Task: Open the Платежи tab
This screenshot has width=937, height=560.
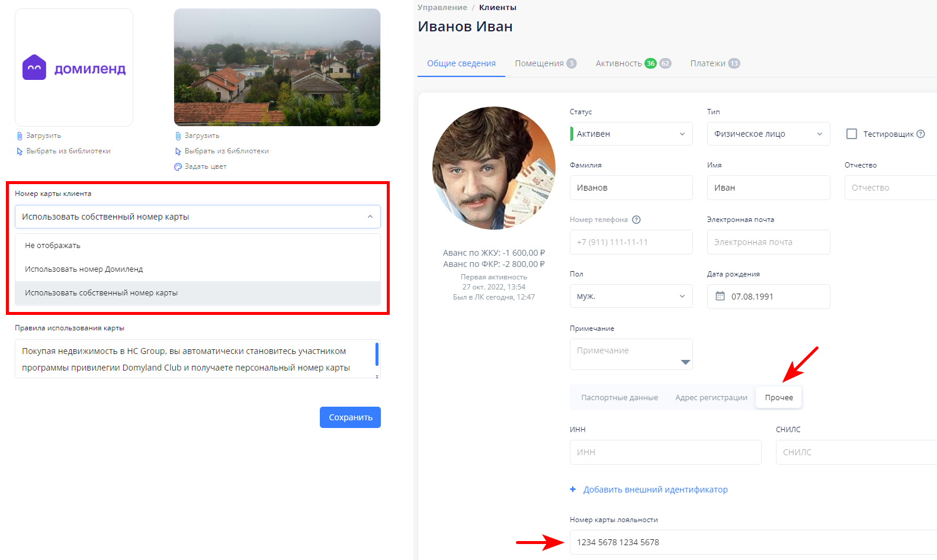Action: click(715, 63)
